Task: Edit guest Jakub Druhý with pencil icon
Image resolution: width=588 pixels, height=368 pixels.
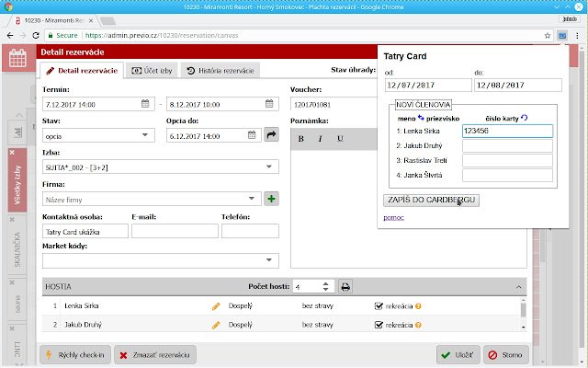Action: [x=216, y=325]
